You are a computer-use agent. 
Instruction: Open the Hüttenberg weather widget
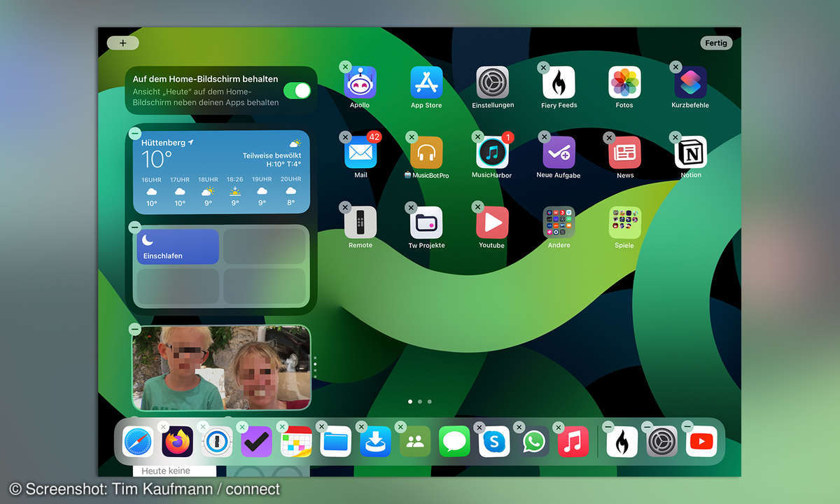point(221,172)
